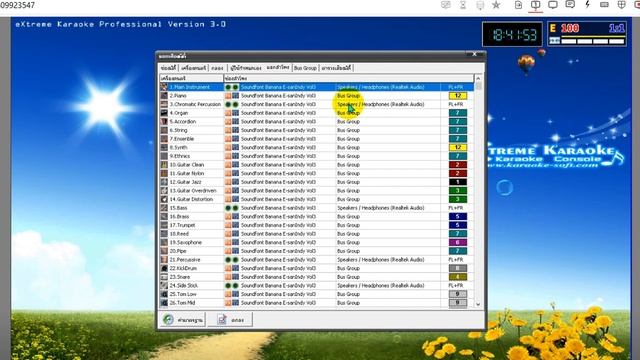This screenshot has height=360, width=640.
Task: Click the lightning bolt icon in top toolbar
Action: (587, 4)
